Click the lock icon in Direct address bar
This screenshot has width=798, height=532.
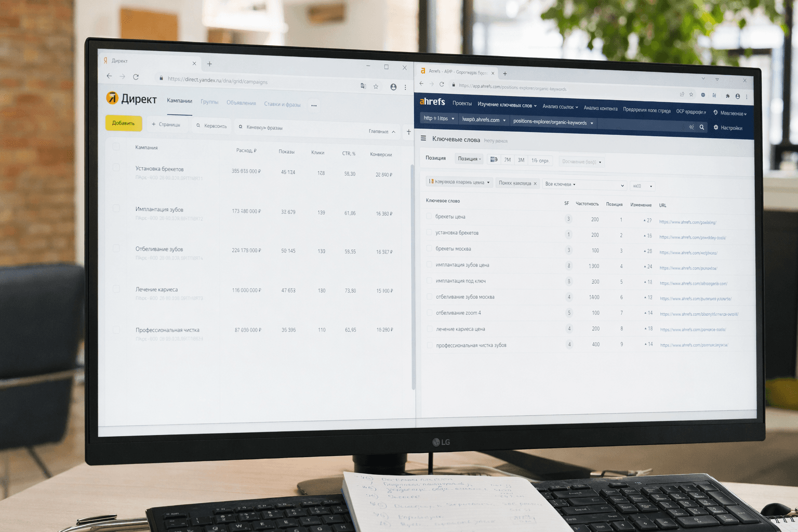pyautogui.click(x=161, y=78)
